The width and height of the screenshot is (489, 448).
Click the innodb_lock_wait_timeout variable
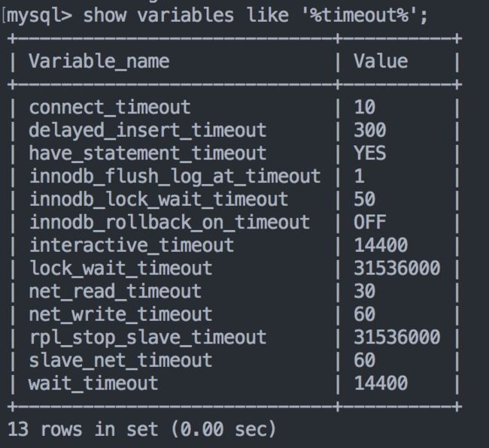tap(159, 199)
